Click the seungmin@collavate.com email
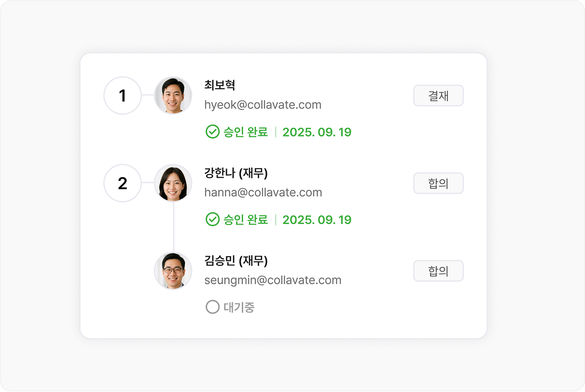 tap(273, 280)
